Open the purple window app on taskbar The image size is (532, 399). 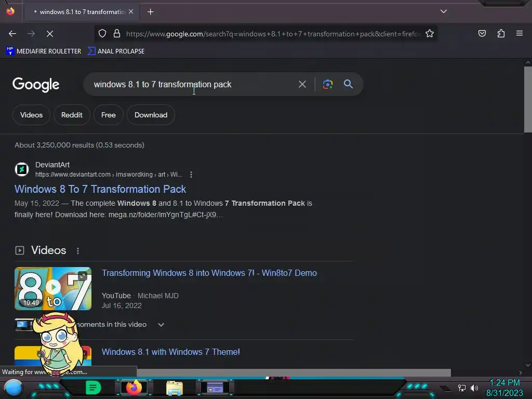click(x=215, y=388)
